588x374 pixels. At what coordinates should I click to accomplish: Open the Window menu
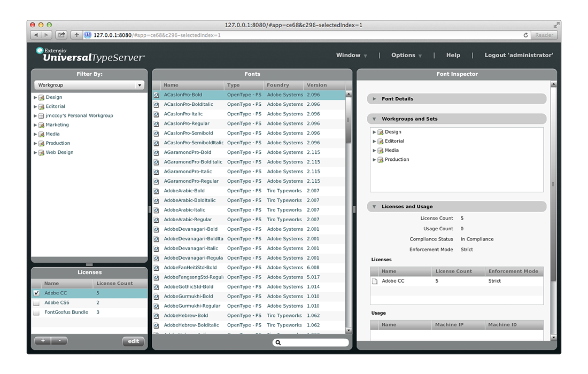[351, 56]
